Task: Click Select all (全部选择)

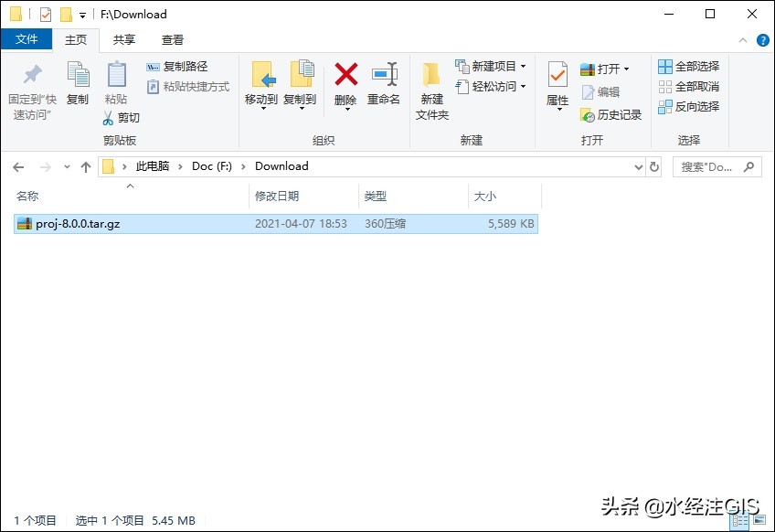Action: click(688, 66)
